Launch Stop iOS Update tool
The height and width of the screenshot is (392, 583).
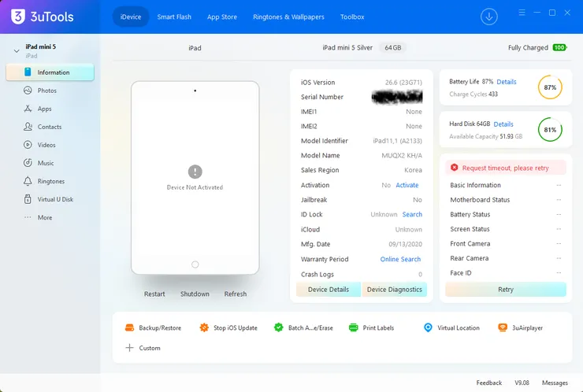coord(228,327)
